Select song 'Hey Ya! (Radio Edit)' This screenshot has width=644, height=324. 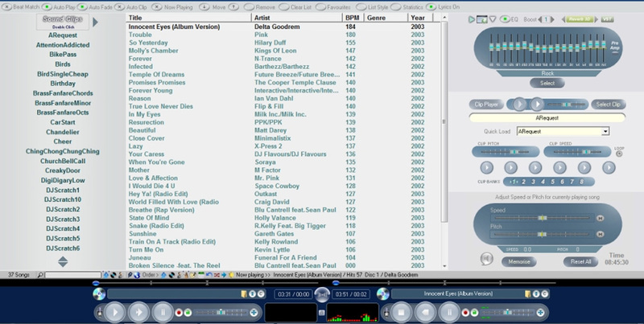click(158, 194)
